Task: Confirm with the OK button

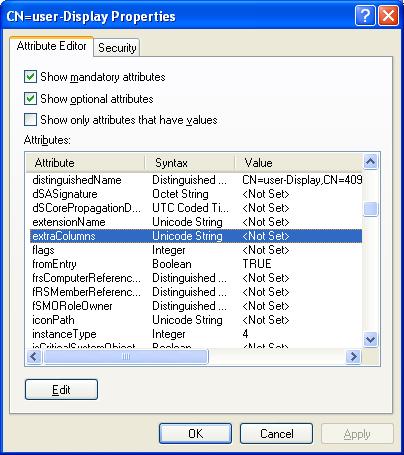Action: click(x=195, y=434)
